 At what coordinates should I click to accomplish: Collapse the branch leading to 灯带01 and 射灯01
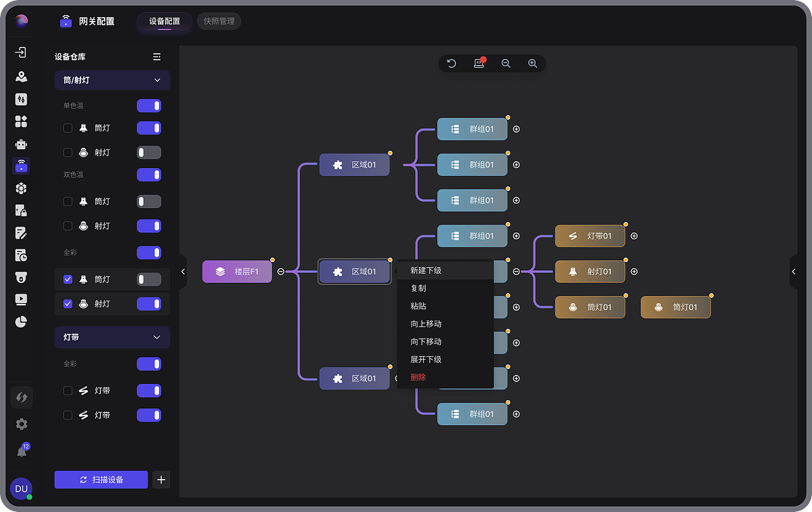click(x=516, y=272)
